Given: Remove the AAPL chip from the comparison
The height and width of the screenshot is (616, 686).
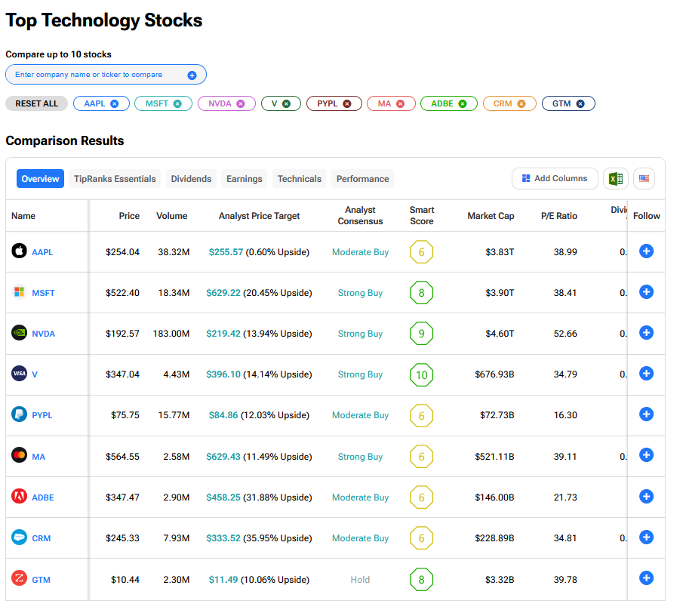Looking at the screenshot, I should [115, 104].
